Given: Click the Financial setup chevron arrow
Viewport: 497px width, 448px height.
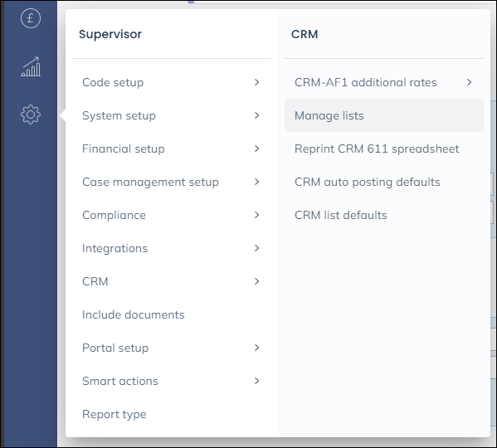Looking at the screenshot, I should (256, 149).
